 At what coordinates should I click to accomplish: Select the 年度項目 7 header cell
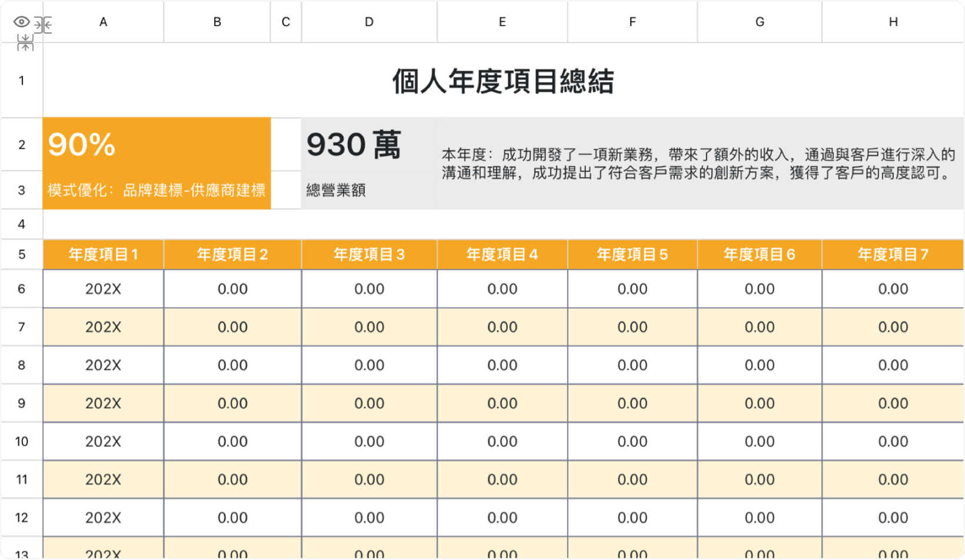[x=893, y=255]
